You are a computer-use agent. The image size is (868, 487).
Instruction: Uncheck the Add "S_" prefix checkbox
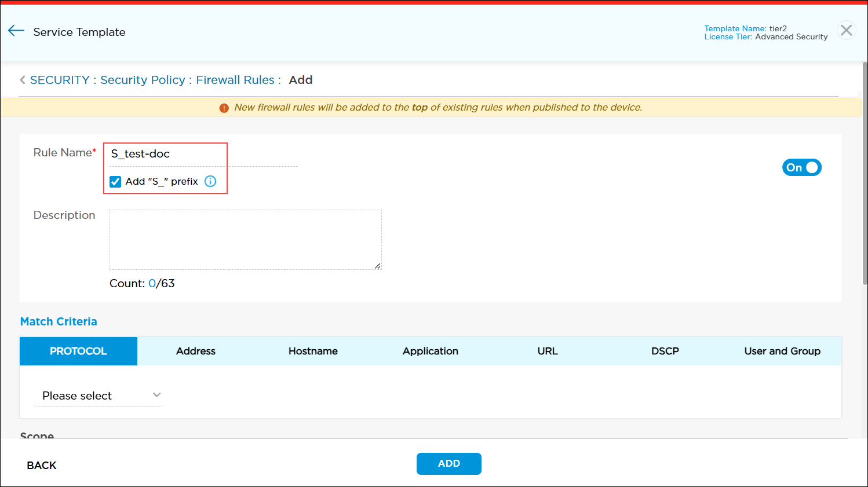115,181
